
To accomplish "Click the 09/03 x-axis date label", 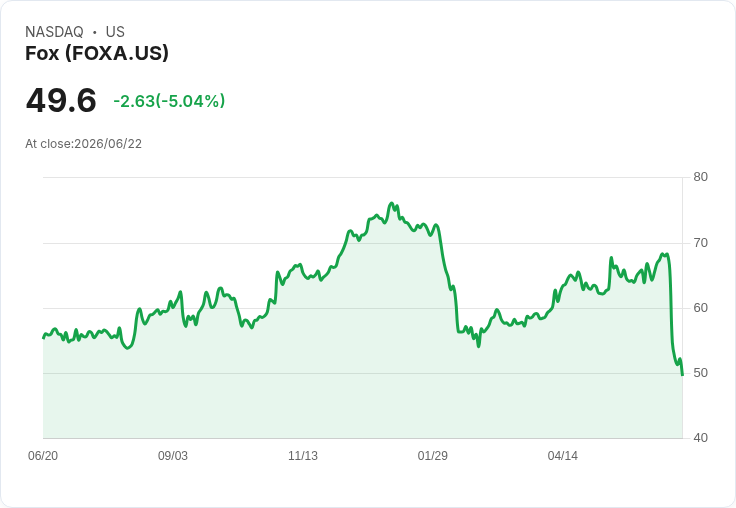I will [x=173, y=456].
